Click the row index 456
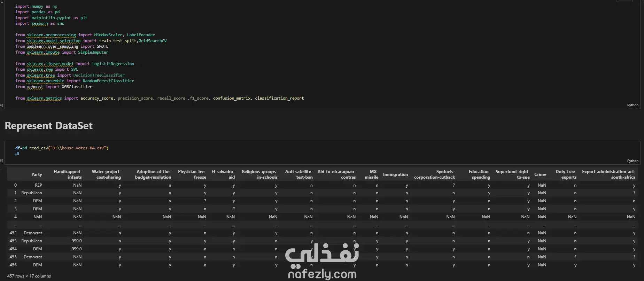This screenshot has height=281, width=644. [x=13, y=265]
